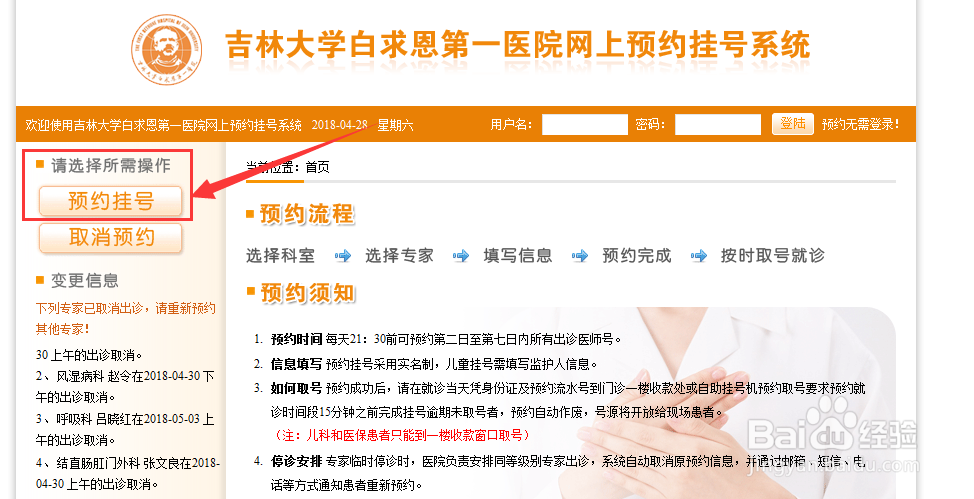Focus the 密码 input field
The image size is (974, 499).
tap(717, 124)
